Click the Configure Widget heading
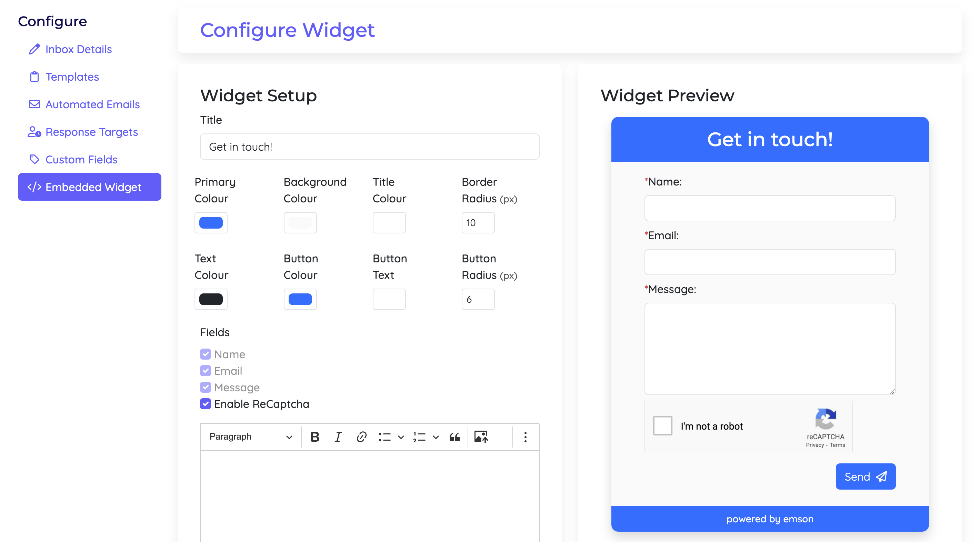The height and width of the screenshot is (542, 980). tap(287, 30)
